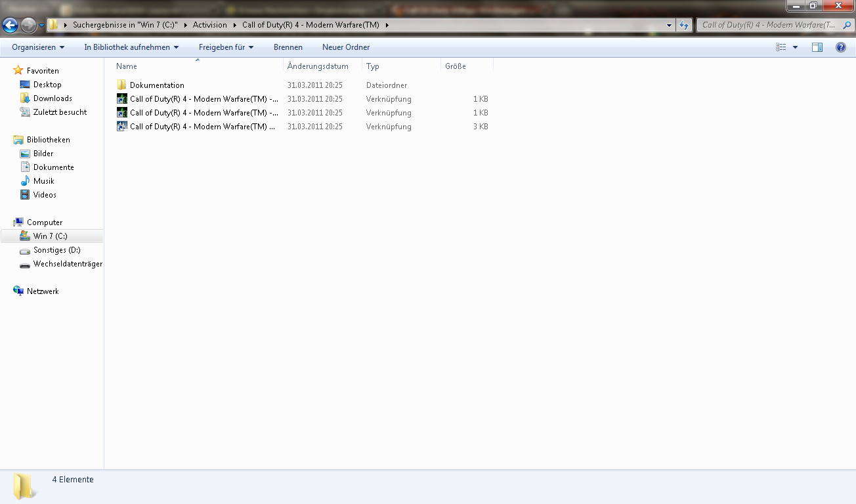Open the Sonstiges (D:) drive
The width and height of the screenshot is (856, 504).
pos(56,250)
